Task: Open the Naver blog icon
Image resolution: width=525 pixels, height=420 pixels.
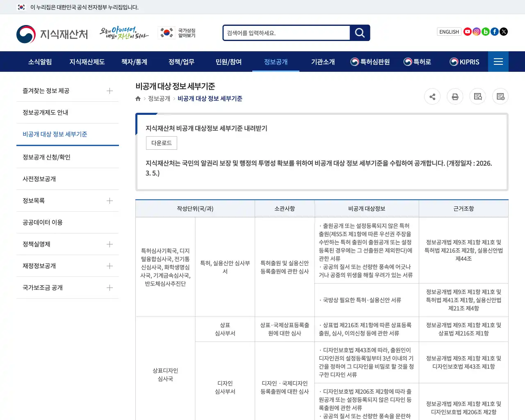Action: [485, 32]
